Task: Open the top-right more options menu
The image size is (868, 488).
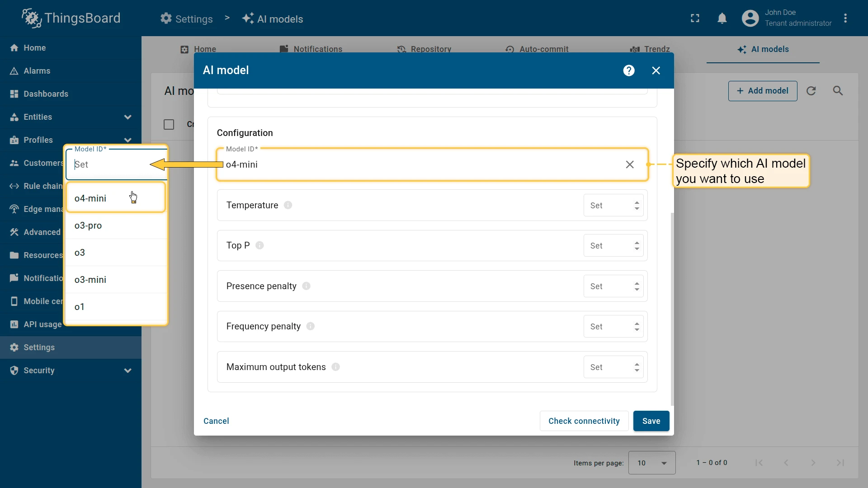Action: 845,18
